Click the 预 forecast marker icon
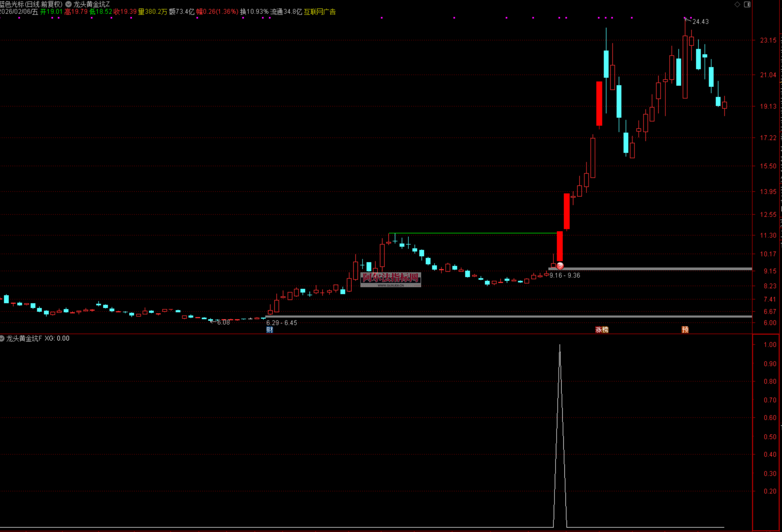The width and height of the screenshot is (782, 532). [685, 330]
